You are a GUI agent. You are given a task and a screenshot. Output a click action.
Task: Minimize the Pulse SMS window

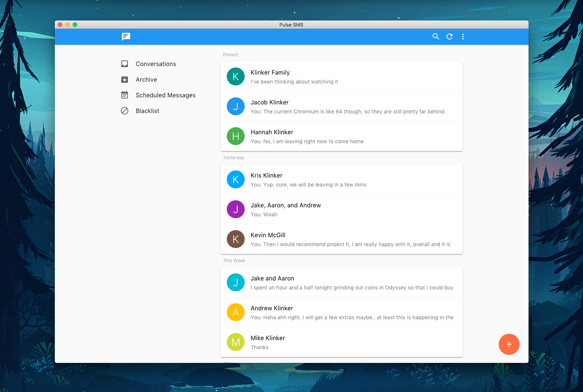click(x=68, y=25)
